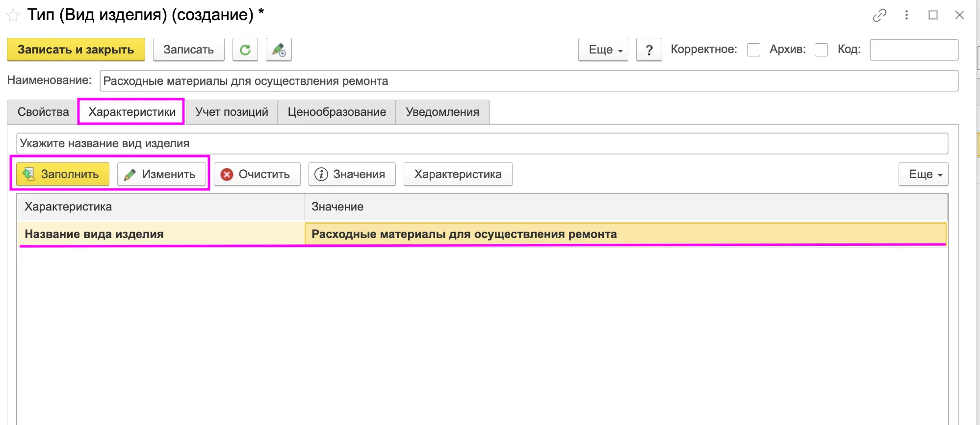Image resolution: width=980 pixels, height=425 pixels.
Task: Sort by the Характеристика column header
Action: (x=161, y=207)
